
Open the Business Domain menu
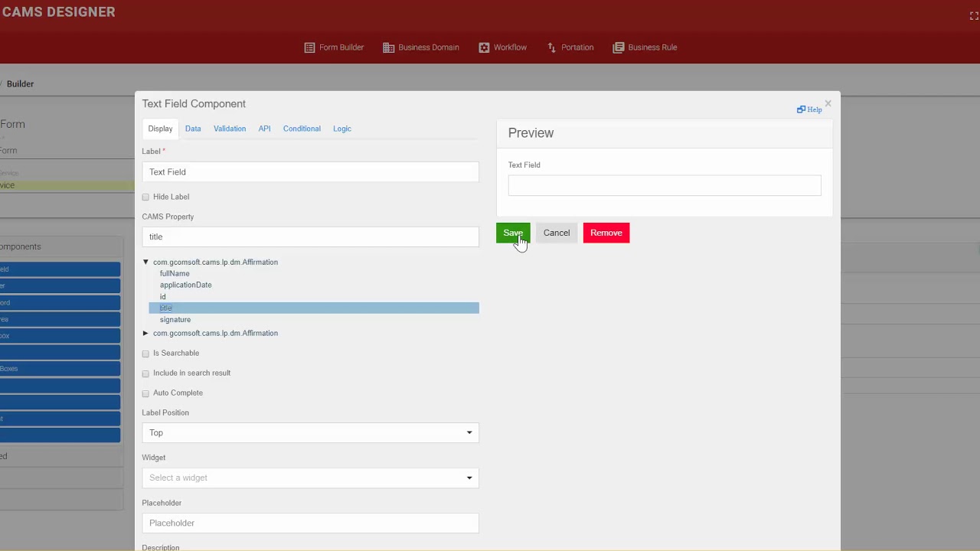(x=421, y=47)
